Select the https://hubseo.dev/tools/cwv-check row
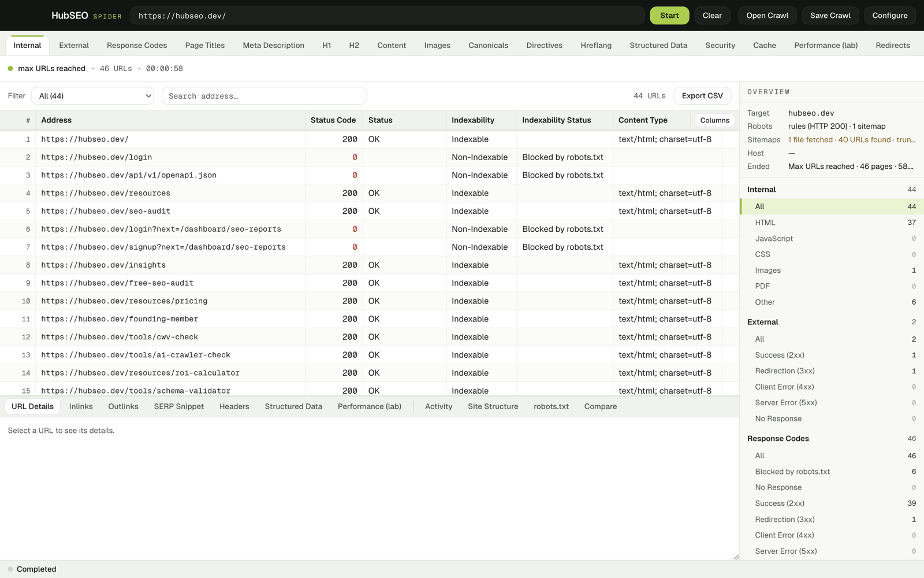 370,337
